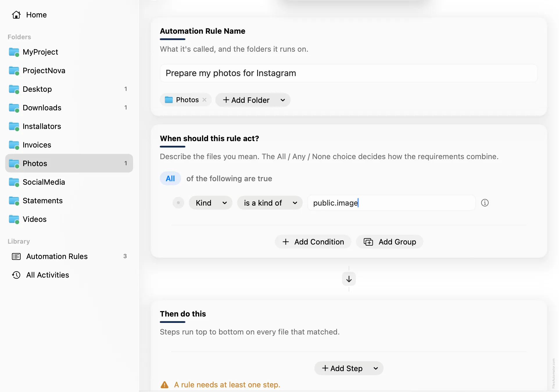Image resolution: width=559 pixels, height=392 pixels.
Task: Click the 'A rule needs at least one step' warning
Action: click(227, 385)
